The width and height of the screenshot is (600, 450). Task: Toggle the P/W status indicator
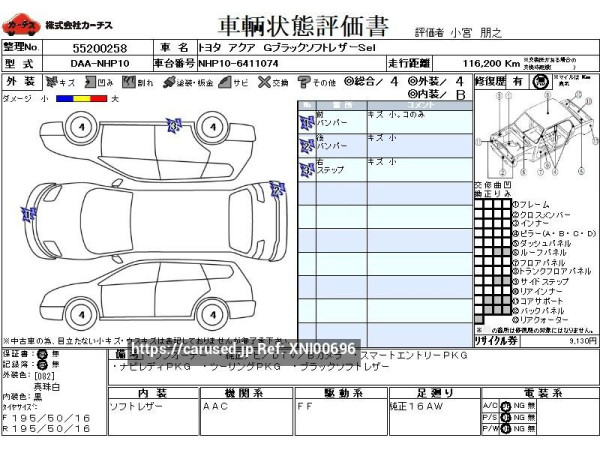504,428
